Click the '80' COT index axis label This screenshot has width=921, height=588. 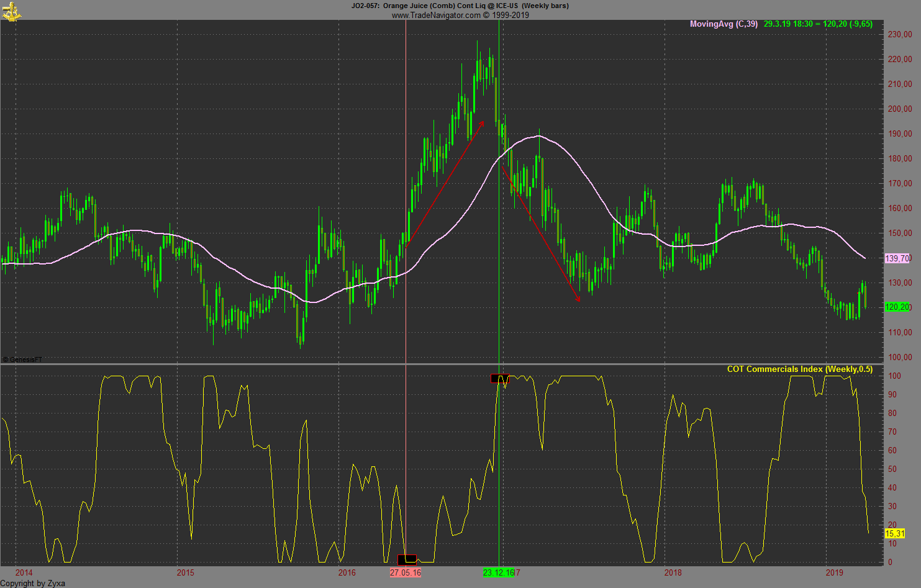pos(892,413)
